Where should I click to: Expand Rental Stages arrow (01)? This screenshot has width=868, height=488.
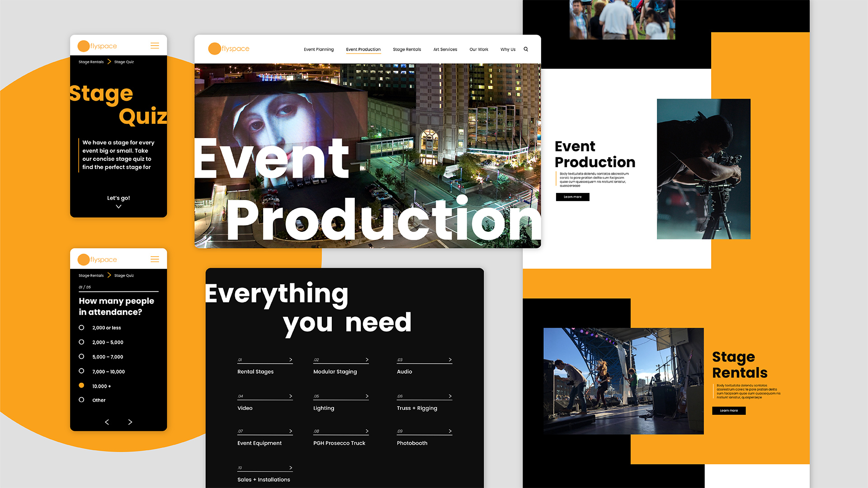291,360
